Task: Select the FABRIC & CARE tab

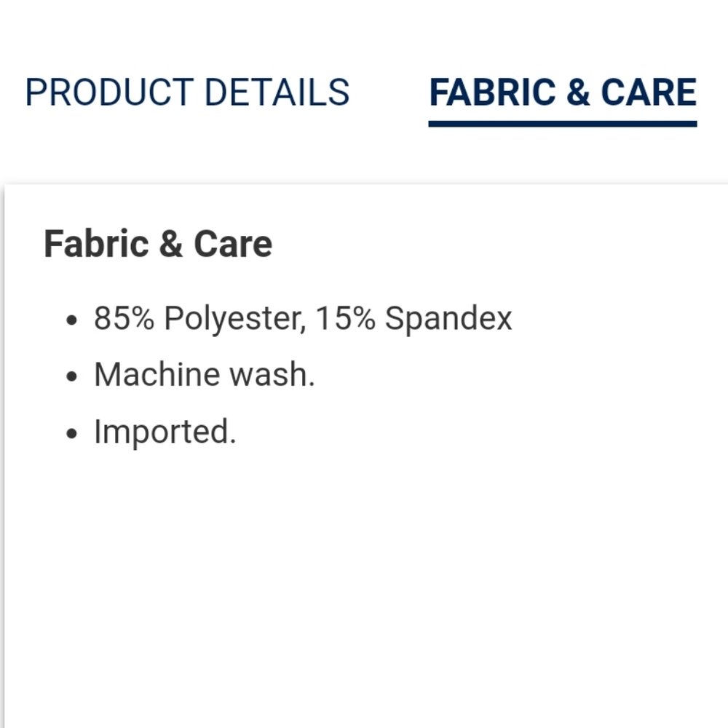Action: click(562, 92)
